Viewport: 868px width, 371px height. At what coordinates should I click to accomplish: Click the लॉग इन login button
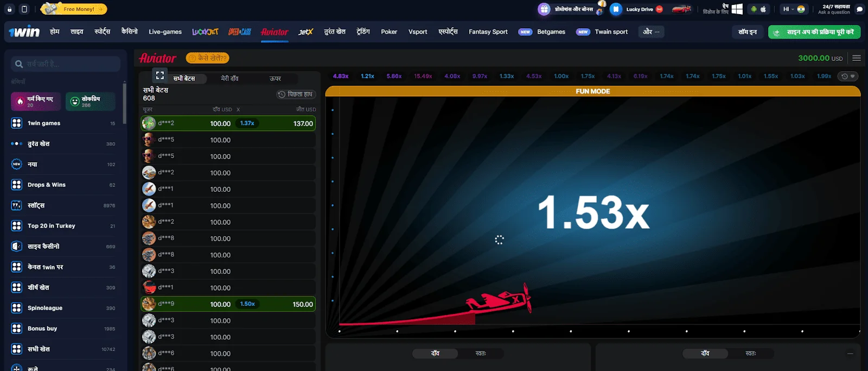click(x=747, y=32)
